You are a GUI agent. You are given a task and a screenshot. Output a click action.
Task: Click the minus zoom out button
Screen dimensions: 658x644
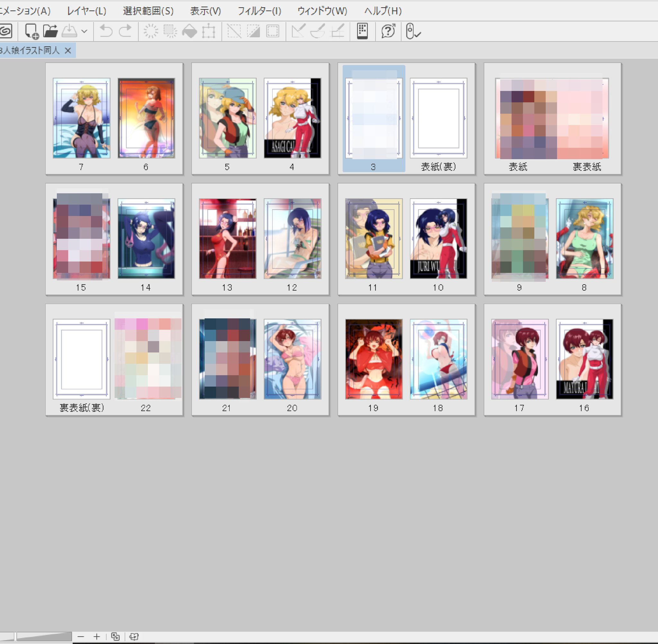click(80, 637)
